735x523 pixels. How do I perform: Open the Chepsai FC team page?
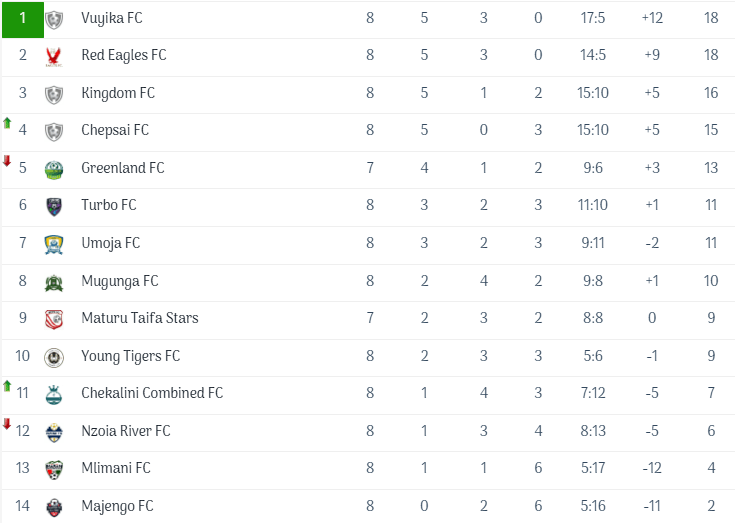click(115, 130)
